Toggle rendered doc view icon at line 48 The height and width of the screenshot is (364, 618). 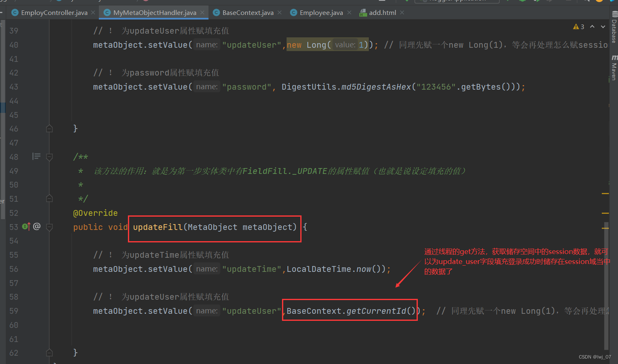pos(37,156)
